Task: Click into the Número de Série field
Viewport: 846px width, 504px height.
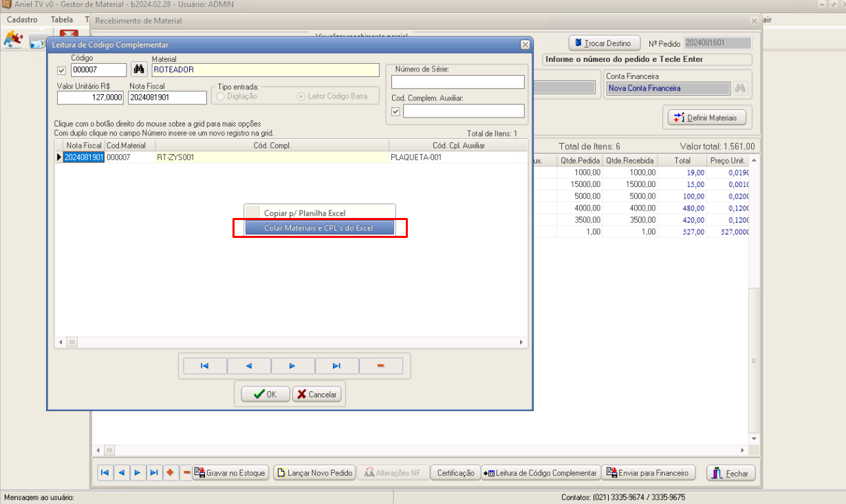Action: coord(457,83)
